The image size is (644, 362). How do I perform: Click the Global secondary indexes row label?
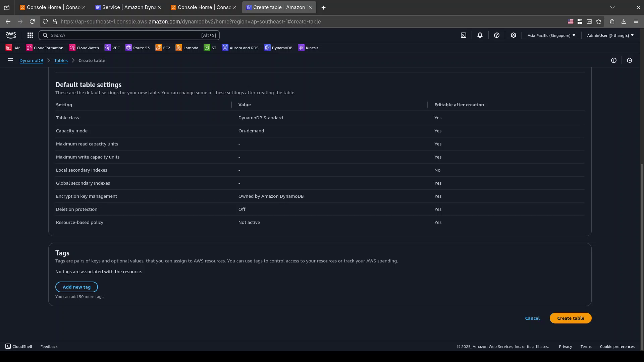(83, 183)
